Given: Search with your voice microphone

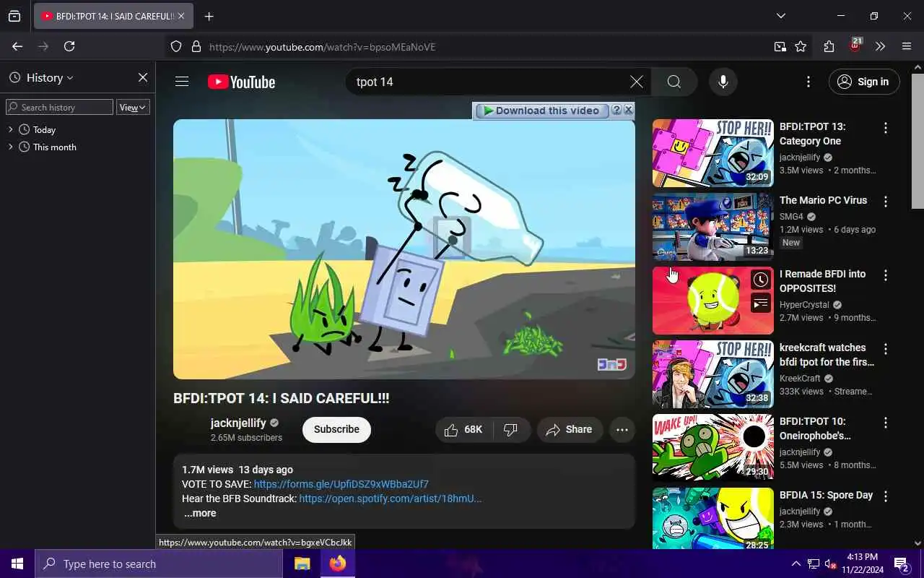Looking at the screenshot, I should pos(723,82).
